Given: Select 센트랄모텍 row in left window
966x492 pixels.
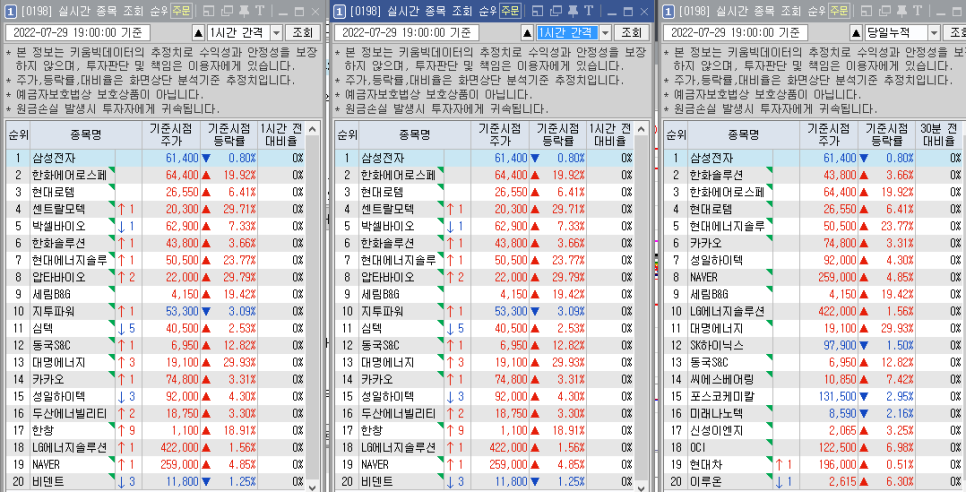Looking at the screenshot, I should 156,209.
